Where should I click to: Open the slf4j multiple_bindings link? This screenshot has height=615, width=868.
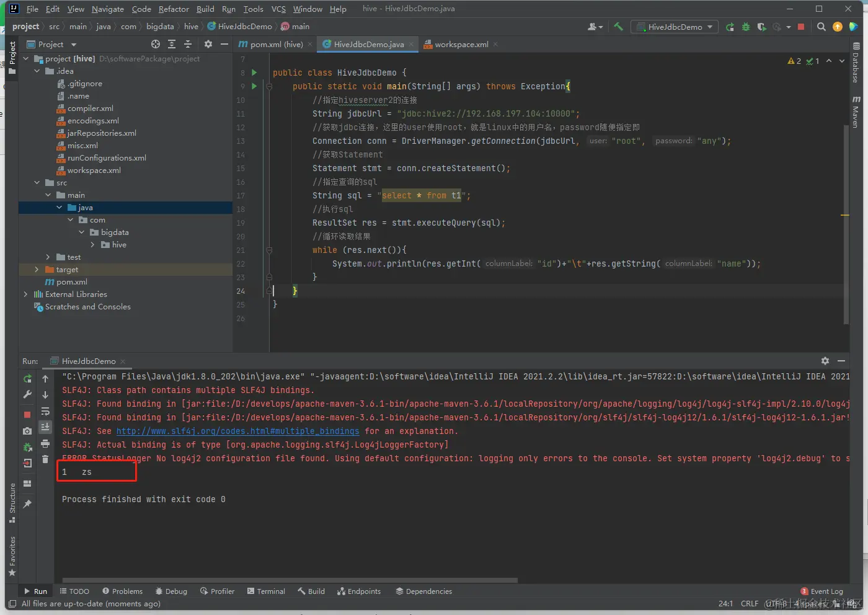click(x=237, y=431)
